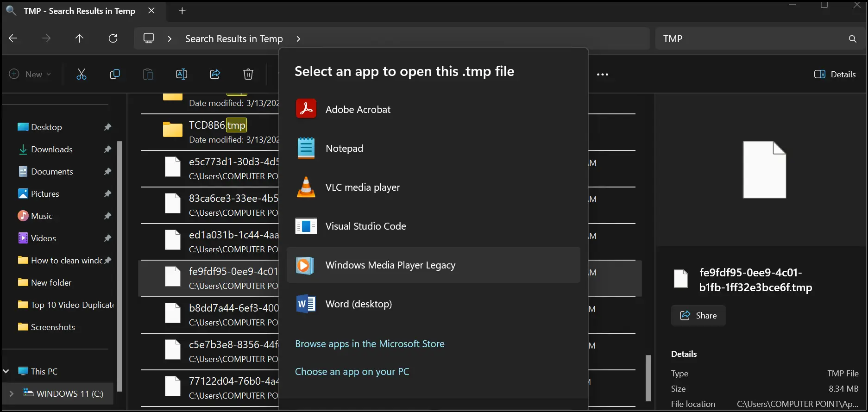The width and height of the screenshot is (868, 412).
Task: Select file e5c773d1-30d3-4d5
Action: [209, 169]
